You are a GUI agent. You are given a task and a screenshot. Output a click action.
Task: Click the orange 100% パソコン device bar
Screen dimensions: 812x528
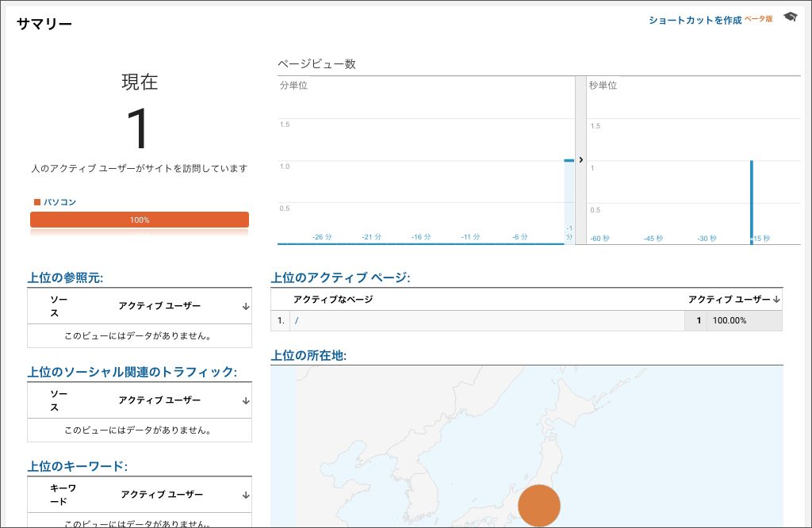pyautogui.click(x=140, y=220)
